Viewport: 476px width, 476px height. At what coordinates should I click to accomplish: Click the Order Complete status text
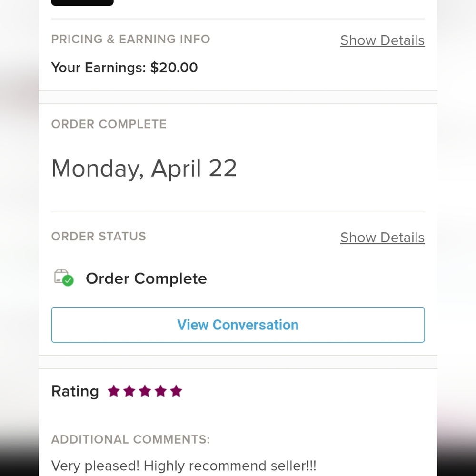click(146, 278)
